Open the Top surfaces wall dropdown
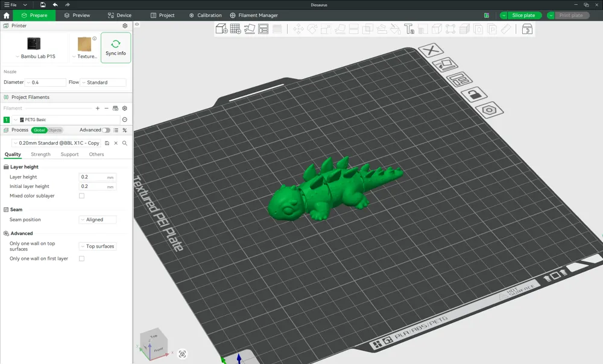The image size is (603, 364). pos(98,246)
